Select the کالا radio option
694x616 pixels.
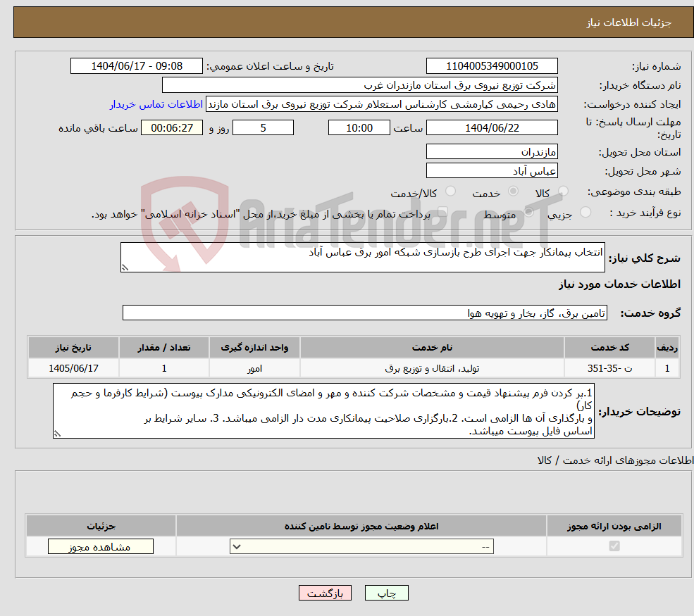tap(562, 190)
